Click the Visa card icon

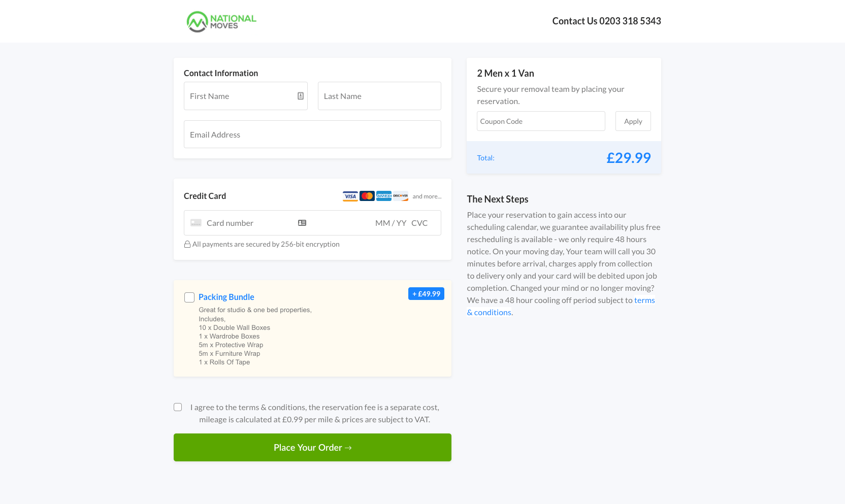(x=350, y=196)
